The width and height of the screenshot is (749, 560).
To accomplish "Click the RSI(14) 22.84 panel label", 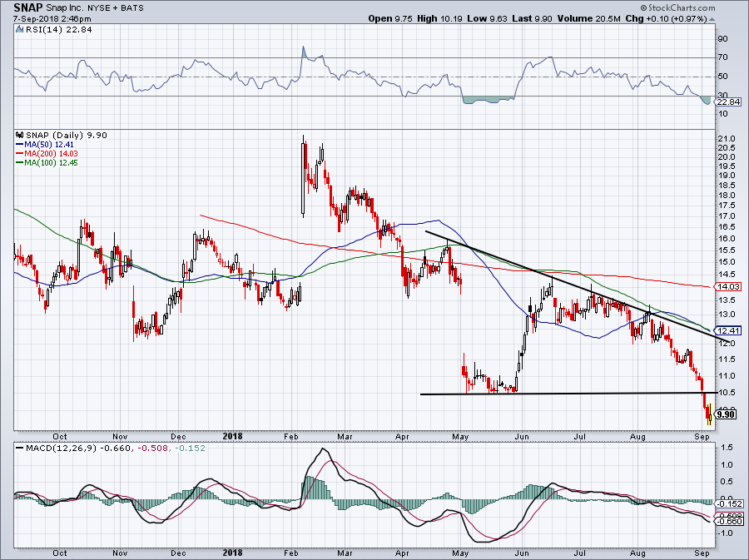I will click(59, 29).
